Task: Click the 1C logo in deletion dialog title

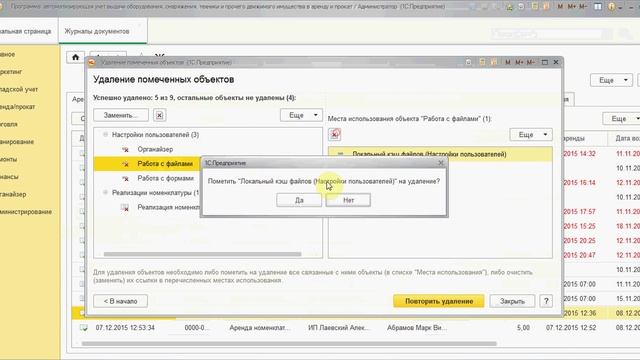Action: 92,62
